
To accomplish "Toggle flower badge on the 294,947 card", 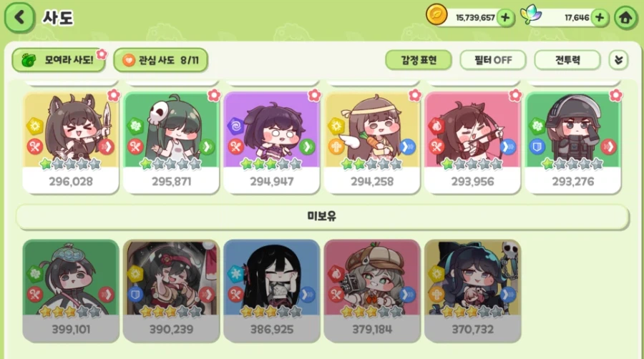I will coord(314,95).
